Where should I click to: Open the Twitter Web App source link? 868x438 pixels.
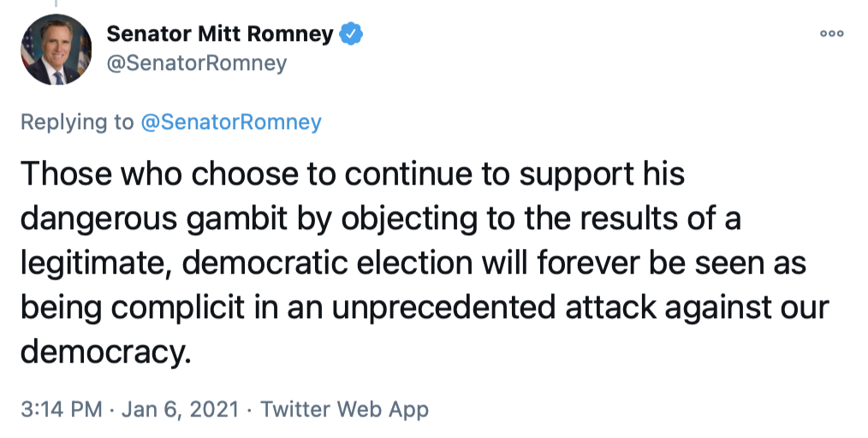point(344,409)
